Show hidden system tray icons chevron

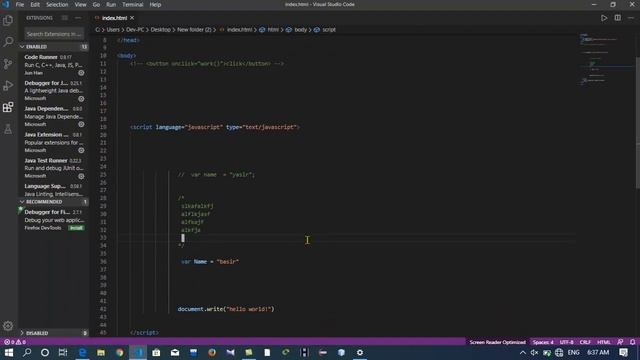[523, 353]
